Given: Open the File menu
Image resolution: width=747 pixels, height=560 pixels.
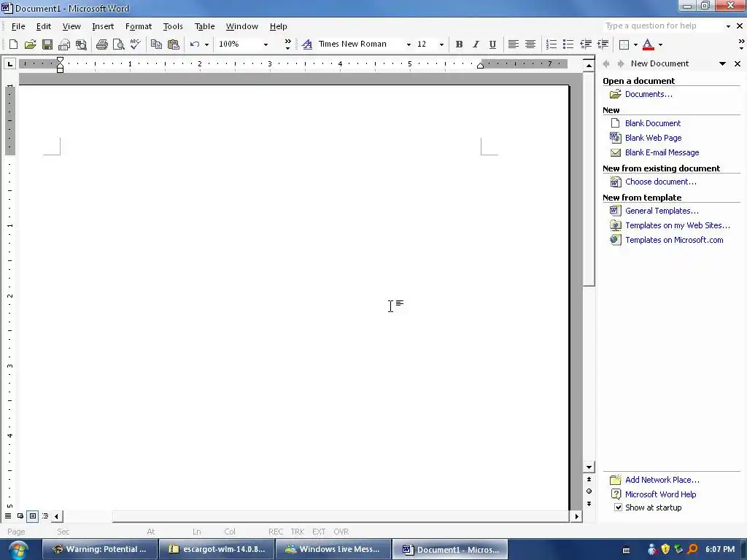Looking at the screenshot, I should (18, 26).
